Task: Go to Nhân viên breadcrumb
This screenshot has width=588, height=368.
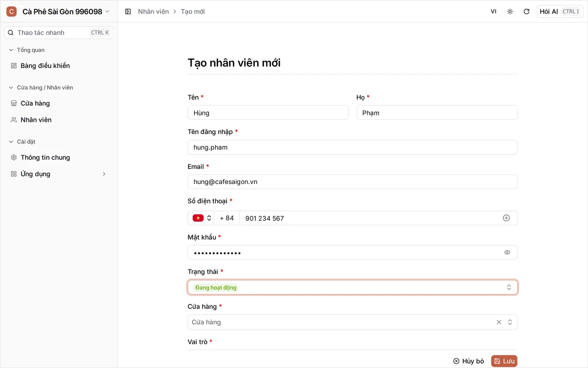Action: pos(153,11)
